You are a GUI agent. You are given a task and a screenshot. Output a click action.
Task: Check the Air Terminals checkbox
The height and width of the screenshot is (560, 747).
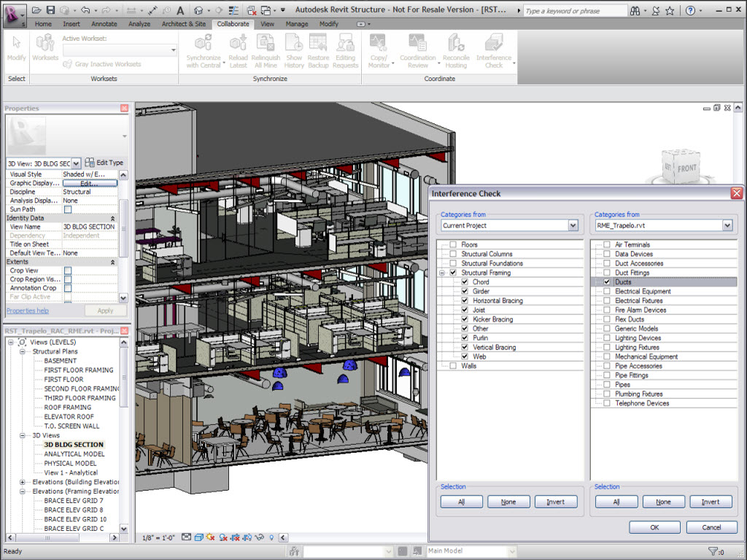pyautogui.click(x=607, y=245)
